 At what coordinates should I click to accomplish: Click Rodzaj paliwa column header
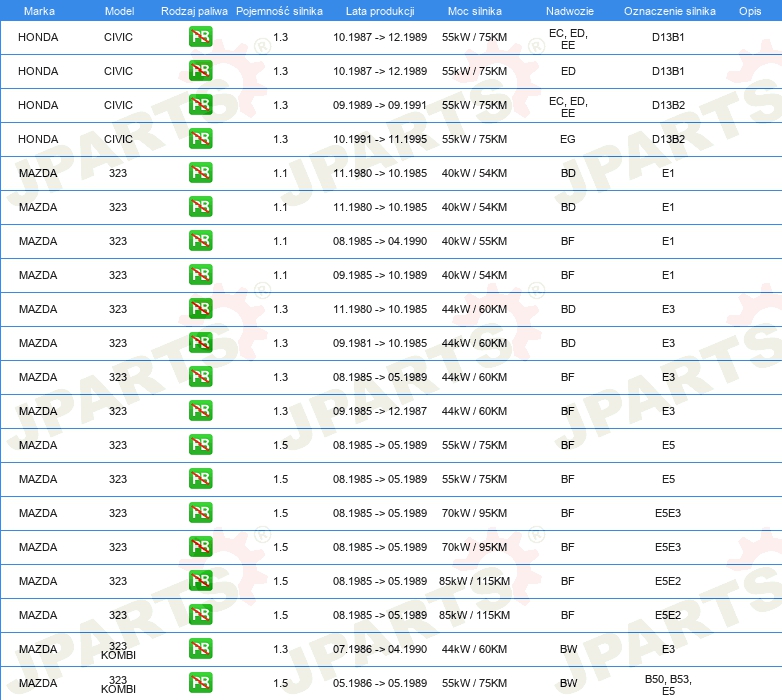point(194,11)
